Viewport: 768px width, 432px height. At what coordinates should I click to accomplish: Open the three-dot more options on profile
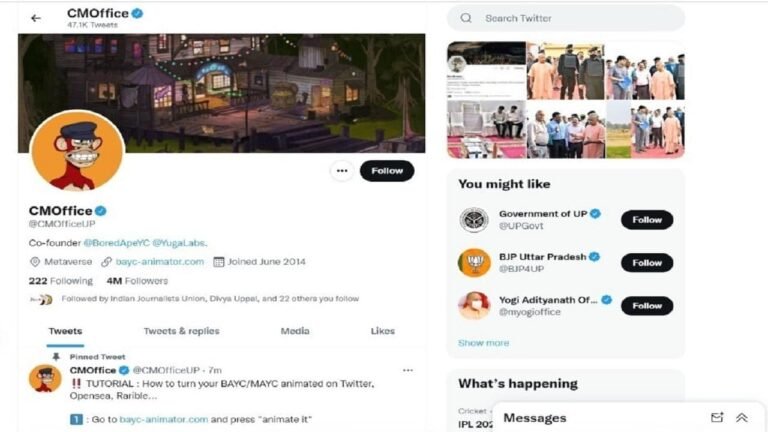(x=342, y=171)
